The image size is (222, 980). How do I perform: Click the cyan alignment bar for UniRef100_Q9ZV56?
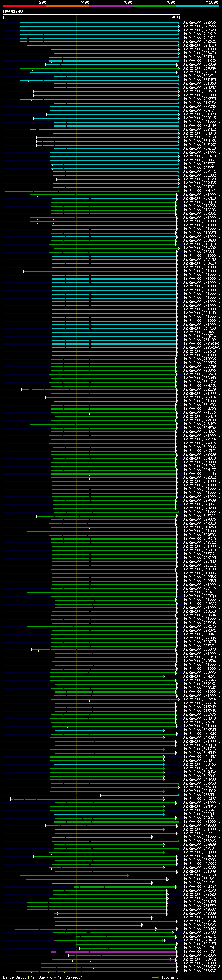click(x=100, y=23)
